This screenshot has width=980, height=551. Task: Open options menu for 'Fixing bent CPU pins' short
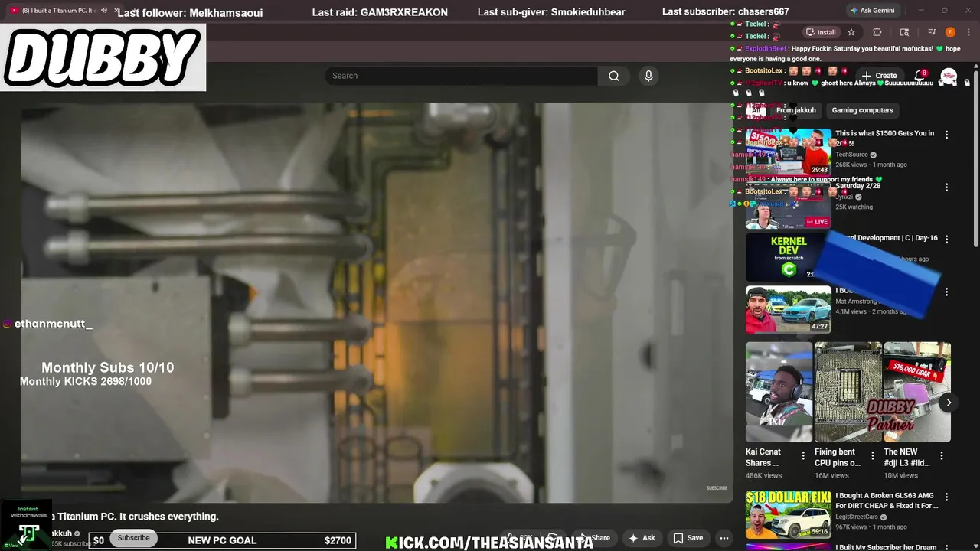pos(872,455)
